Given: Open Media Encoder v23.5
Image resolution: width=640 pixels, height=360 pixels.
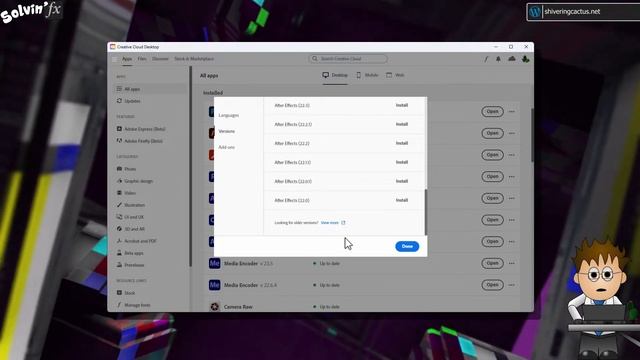Looking at the screenshot, I should tap(492, 263).
